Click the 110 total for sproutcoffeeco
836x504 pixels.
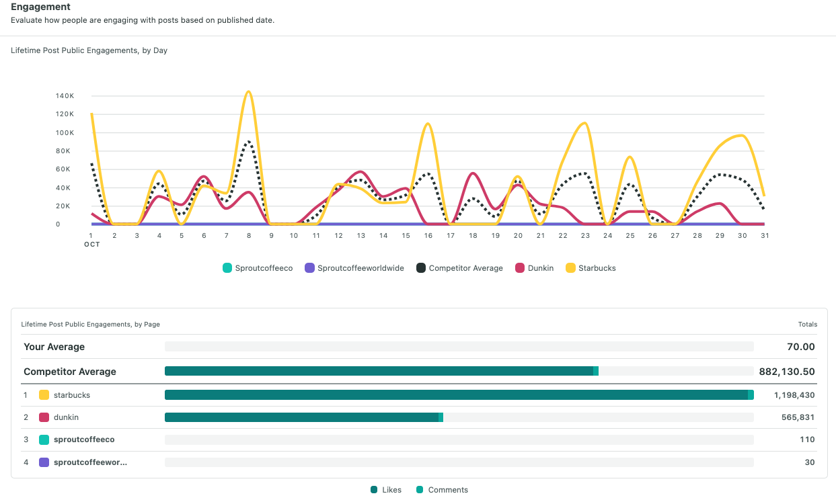(x=807, y=439)
